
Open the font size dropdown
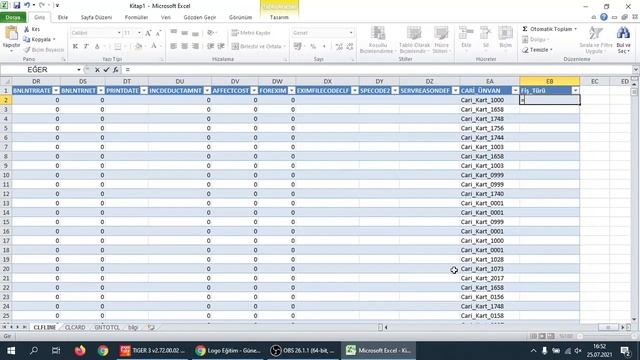pyautogui.click(x=139, y=33)
